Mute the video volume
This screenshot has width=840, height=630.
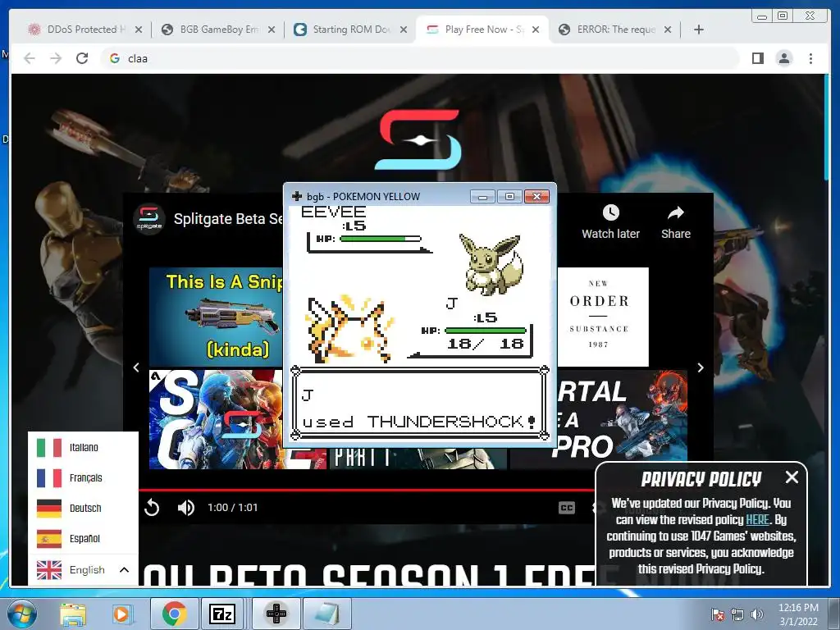click(x=186, y=507)
